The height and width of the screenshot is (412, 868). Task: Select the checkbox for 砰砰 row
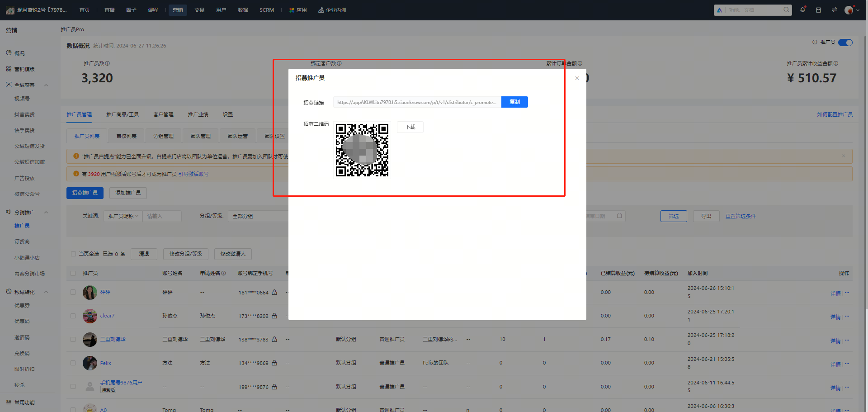click(x=73, y=292)
